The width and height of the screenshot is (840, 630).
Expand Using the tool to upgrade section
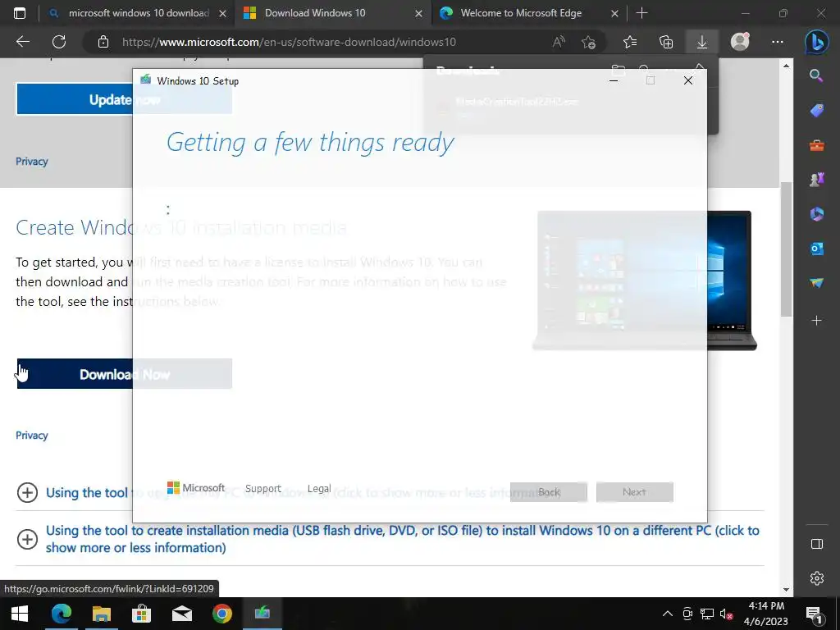pyautogui.click(x=27, y=492)
